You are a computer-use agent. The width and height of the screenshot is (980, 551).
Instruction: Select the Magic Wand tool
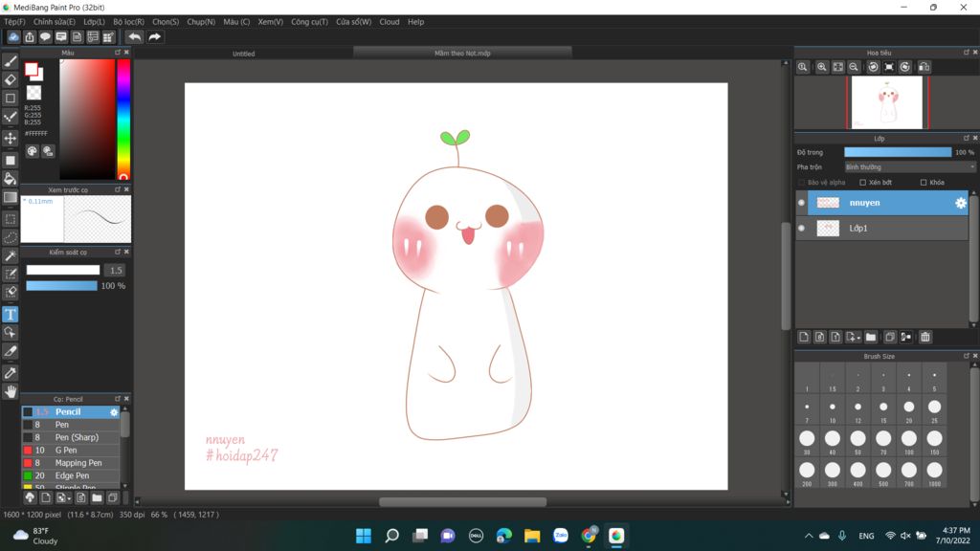[x=11, y=256]
